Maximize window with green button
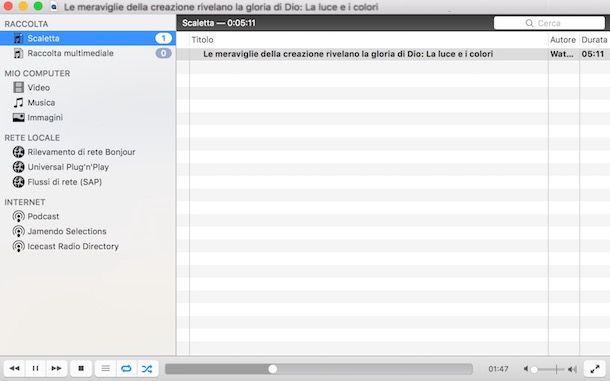The width and height of the screenshot is (610, 381). 38,6
